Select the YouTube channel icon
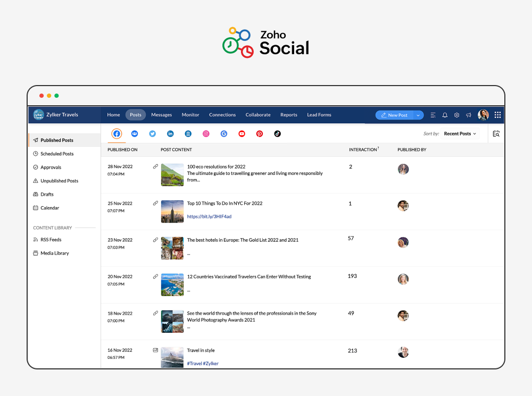Image resolution: width=532 pixels, height=396 pixels. (242, 133)
